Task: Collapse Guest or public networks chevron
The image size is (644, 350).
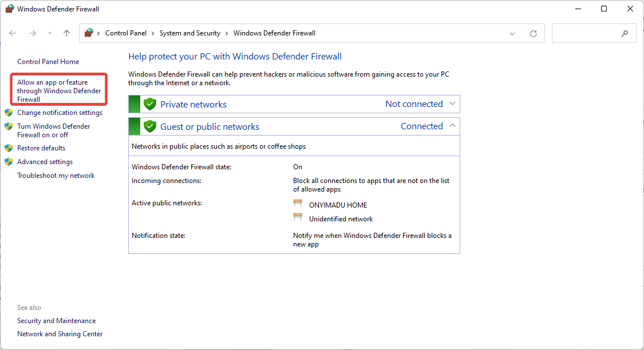Action: point(452,126)
